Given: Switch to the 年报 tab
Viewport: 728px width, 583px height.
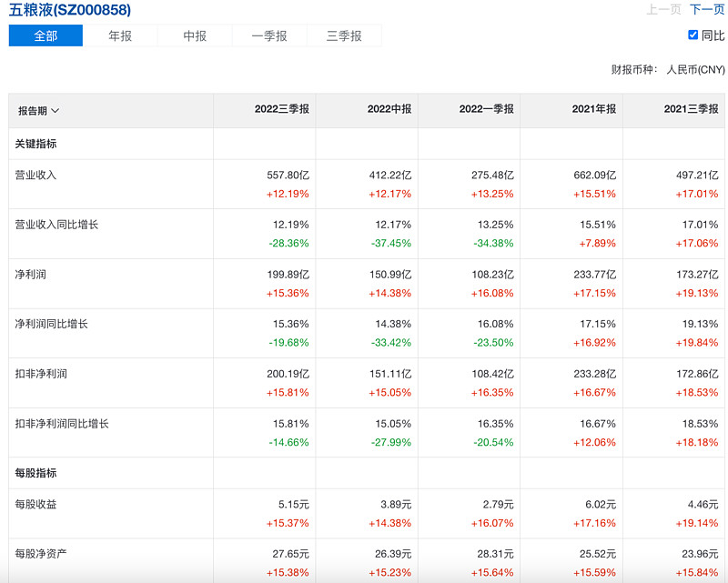Looking at the screenshot, I should 120,35.
